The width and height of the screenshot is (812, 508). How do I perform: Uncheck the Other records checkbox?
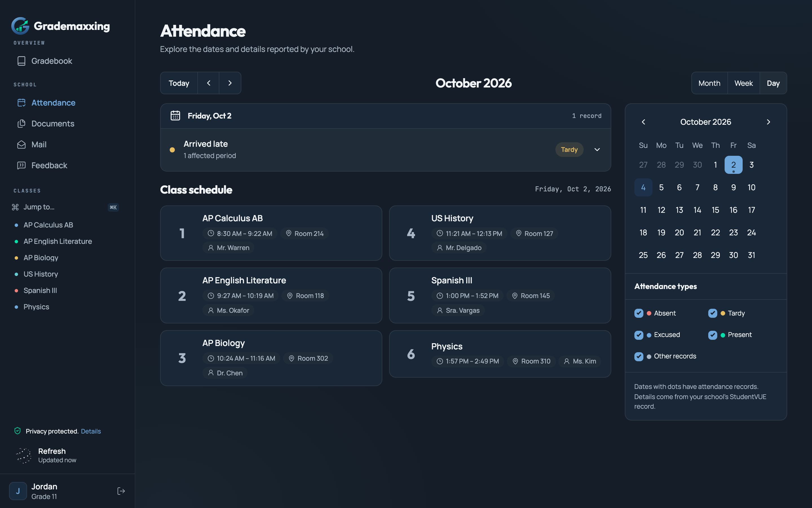(x=639, y=356)
